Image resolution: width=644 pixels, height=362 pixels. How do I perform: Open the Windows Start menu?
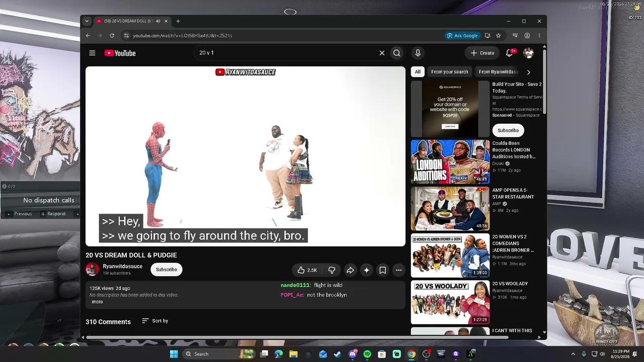click(x=174, y=354)
